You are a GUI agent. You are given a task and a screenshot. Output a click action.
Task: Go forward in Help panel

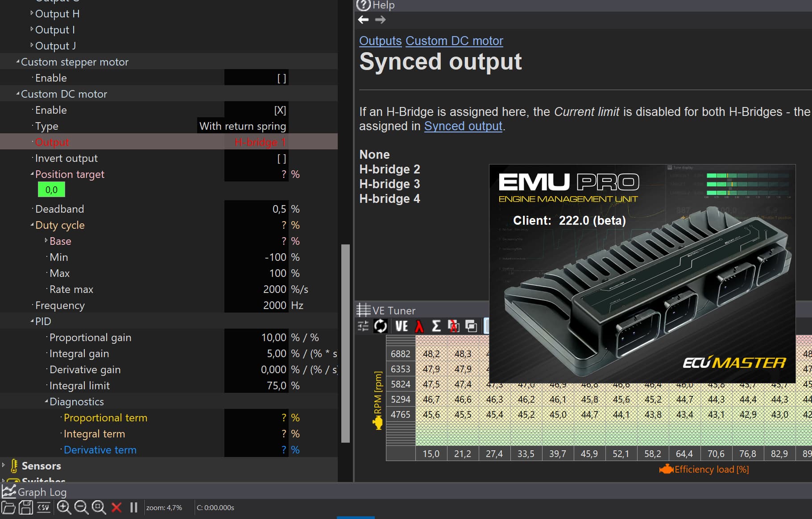coord(381,20)
